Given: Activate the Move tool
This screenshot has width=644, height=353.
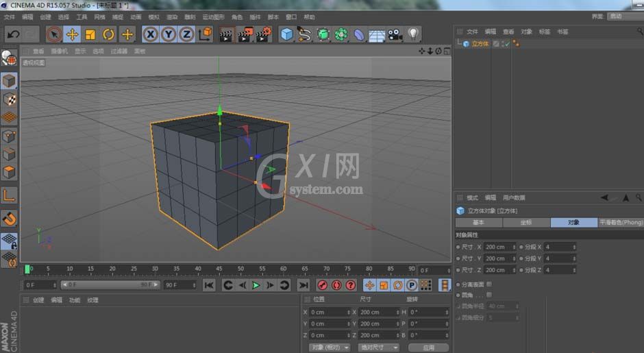Looking at the screenshot, I should (73, 34).
